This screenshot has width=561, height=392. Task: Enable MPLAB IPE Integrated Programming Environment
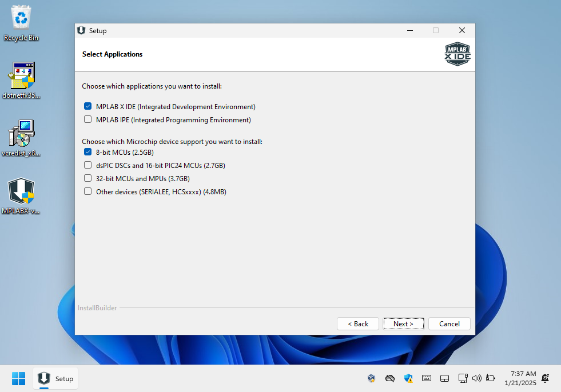[x=87, y=119]
